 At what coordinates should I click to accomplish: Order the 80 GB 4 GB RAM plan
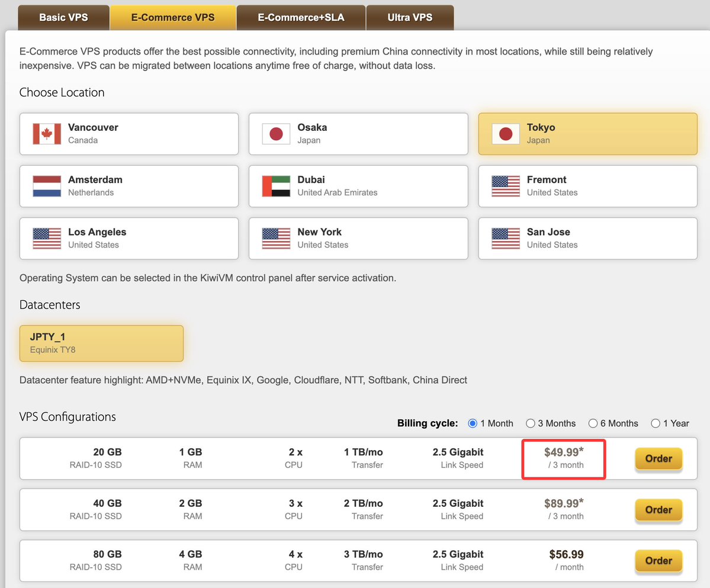658,560
